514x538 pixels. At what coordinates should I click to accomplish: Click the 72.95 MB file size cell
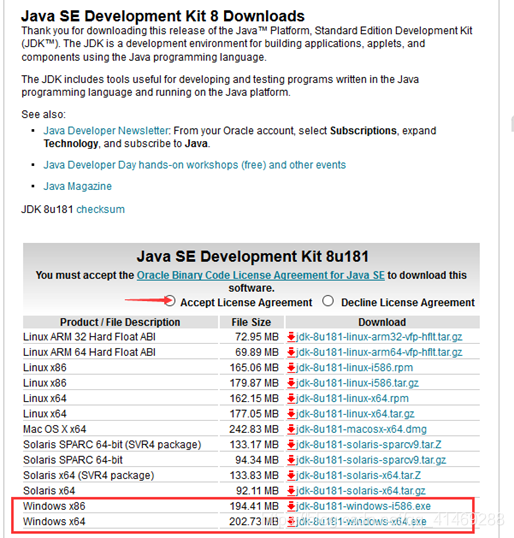pos(257,337)
